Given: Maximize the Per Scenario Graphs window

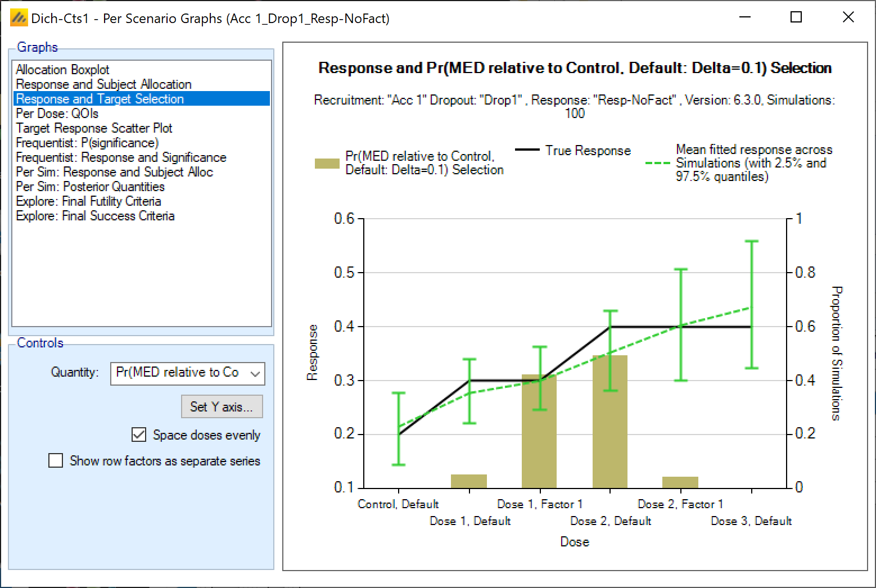Looking at the screenshot, I should coord(796,17).
